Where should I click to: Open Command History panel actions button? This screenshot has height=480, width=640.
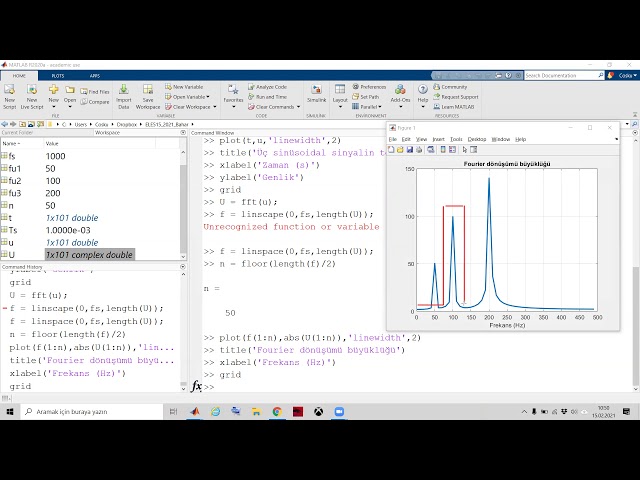tap(183, 267)
